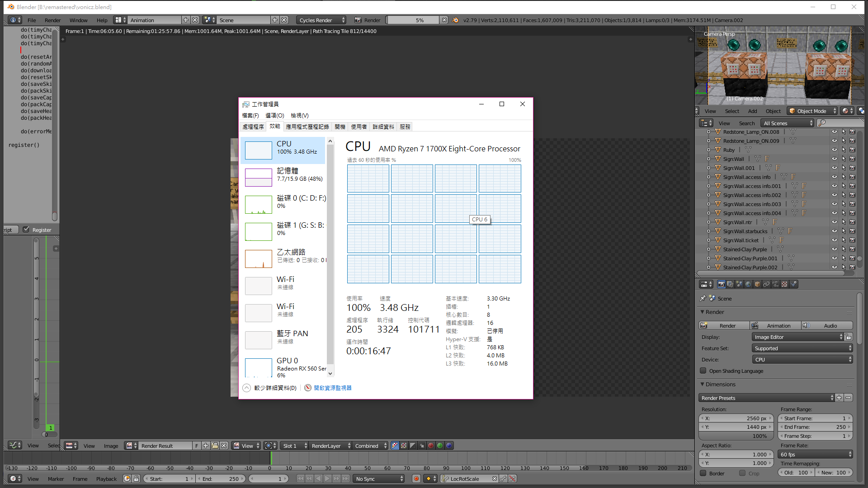The height and width of the screenshot is (488, 868).
Task: Click the auto keyframe record button in timeline
Action: 416,479
